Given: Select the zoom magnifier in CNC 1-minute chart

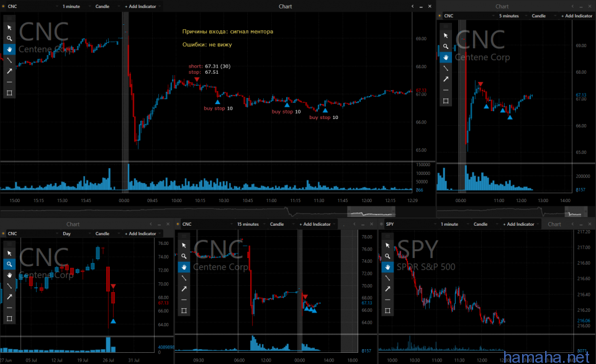Looking at the screenshot, I should (9, 38).
